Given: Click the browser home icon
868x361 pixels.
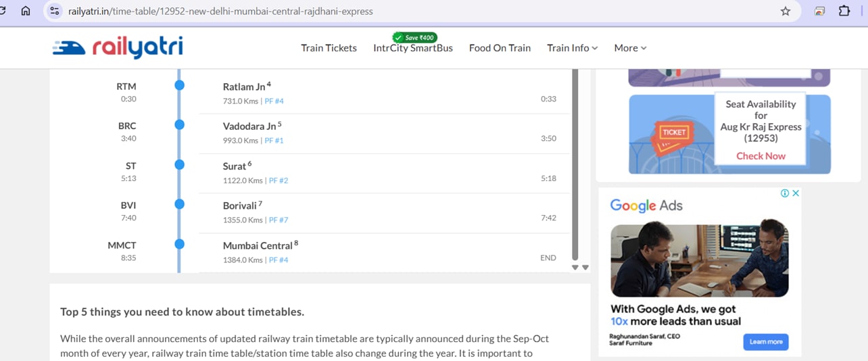Looking at the screenshot, I should point(26,11).
